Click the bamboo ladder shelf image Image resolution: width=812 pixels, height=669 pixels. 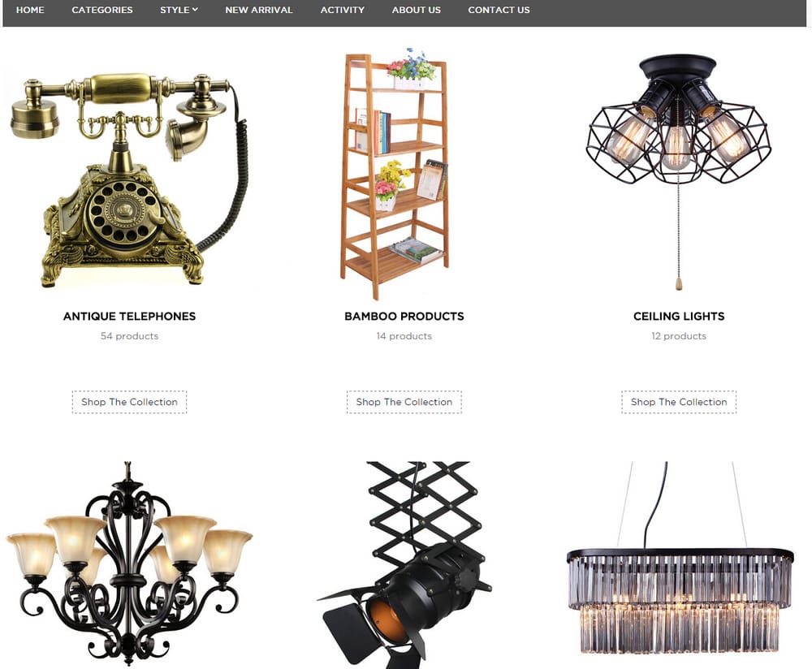click(395, 174)
